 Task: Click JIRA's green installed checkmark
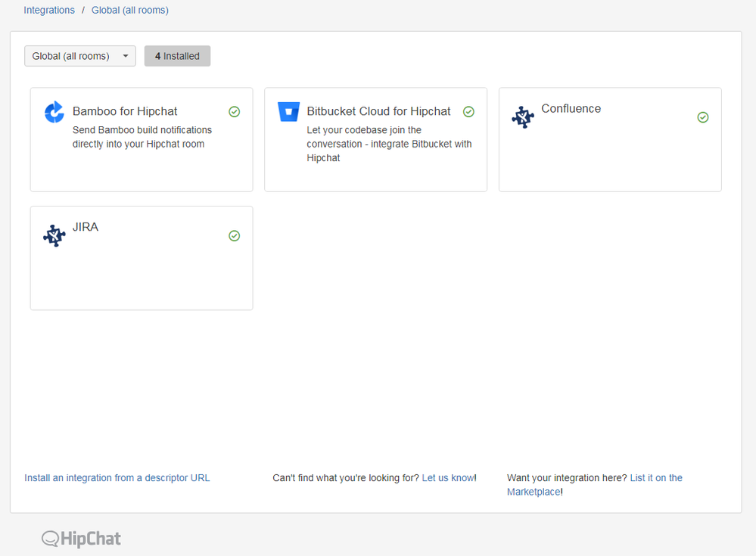click(x=235, y=235)
